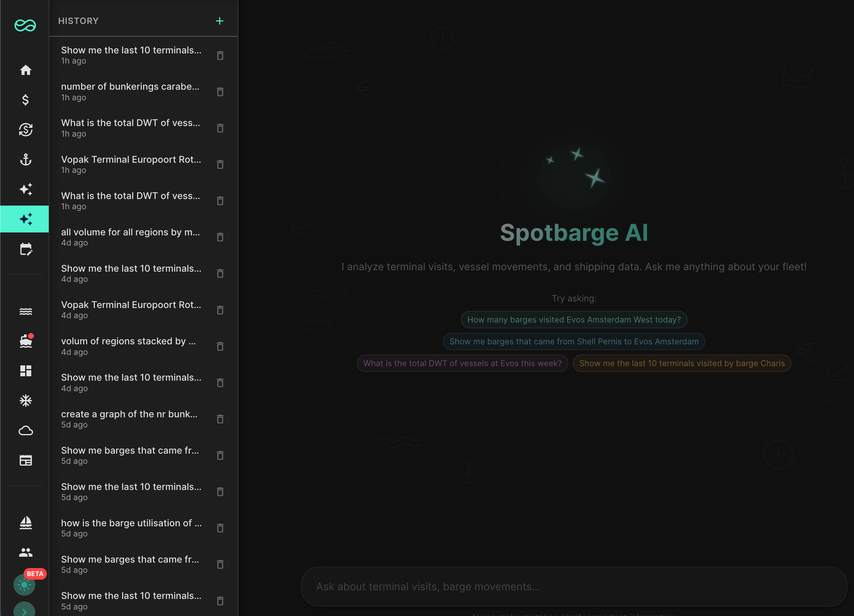
Task: Click the highlighted active AI sparkle icon
Action: tap(24, 219)
